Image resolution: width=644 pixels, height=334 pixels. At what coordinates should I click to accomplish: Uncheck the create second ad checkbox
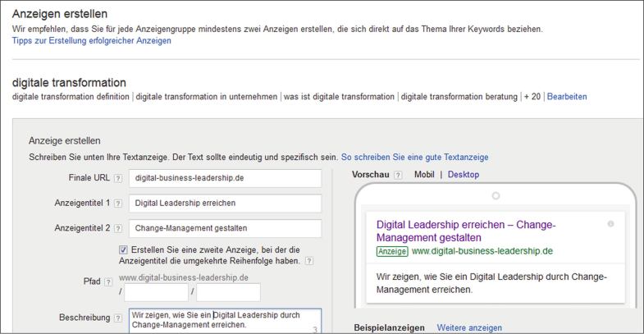pos(124,250)
